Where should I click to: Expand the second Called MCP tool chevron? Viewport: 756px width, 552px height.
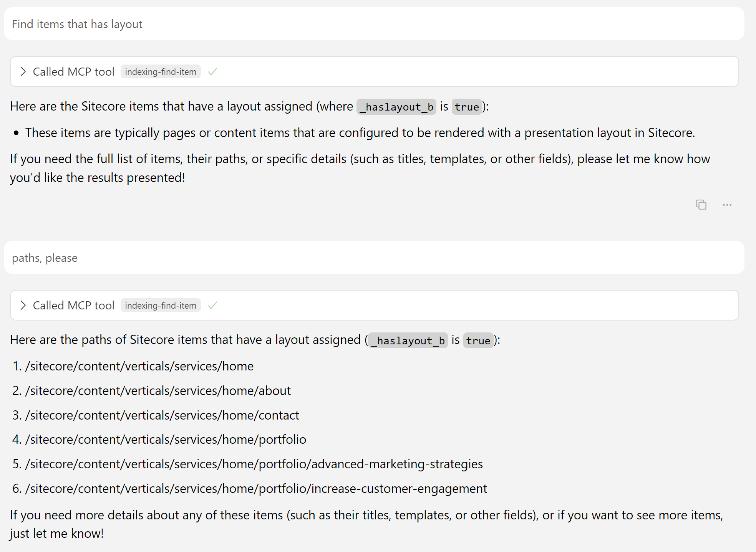click(23, 306)
